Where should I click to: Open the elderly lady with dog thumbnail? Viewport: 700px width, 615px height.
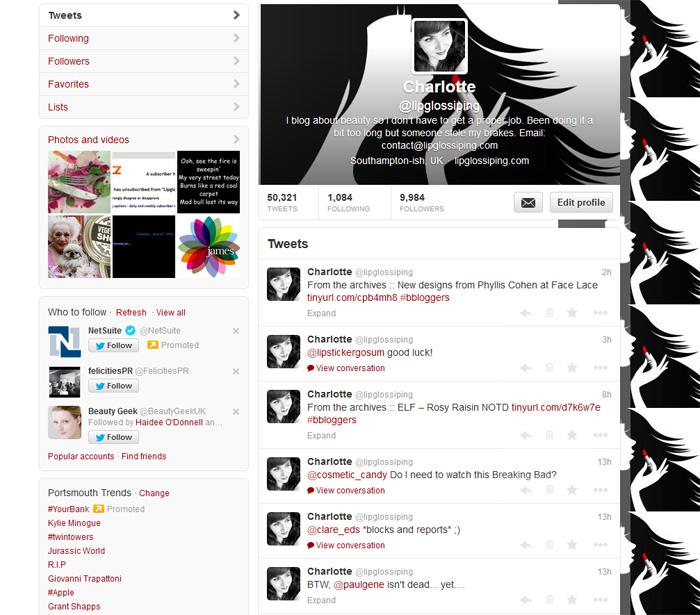(79, 247)
